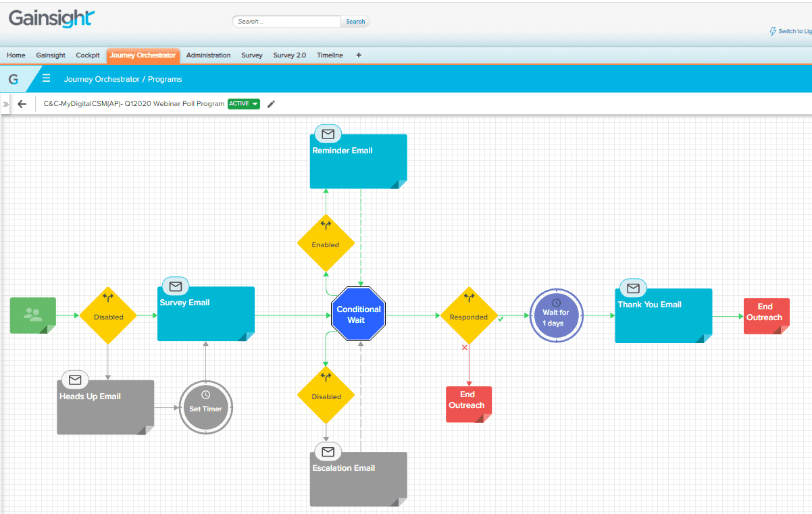Click inside the Search input field
Screen dimensions: 812x514
click(x=287, y=22)
